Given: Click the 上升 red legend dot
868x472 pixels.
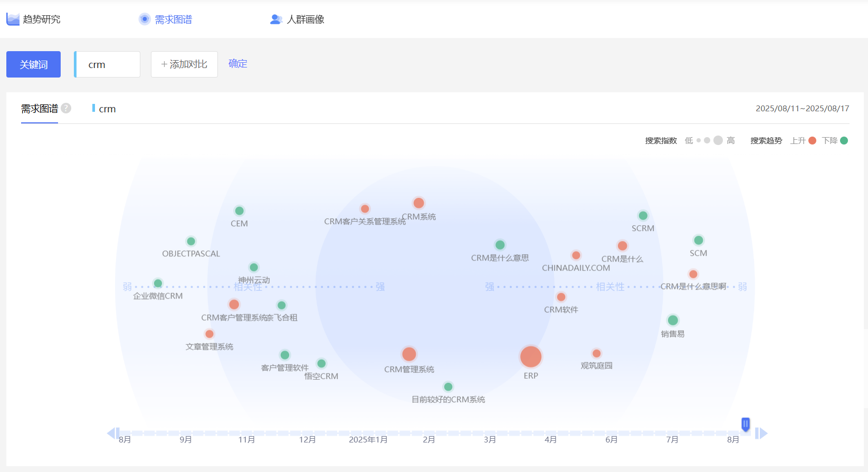Looking at the screenshot, I should point(812,140).
